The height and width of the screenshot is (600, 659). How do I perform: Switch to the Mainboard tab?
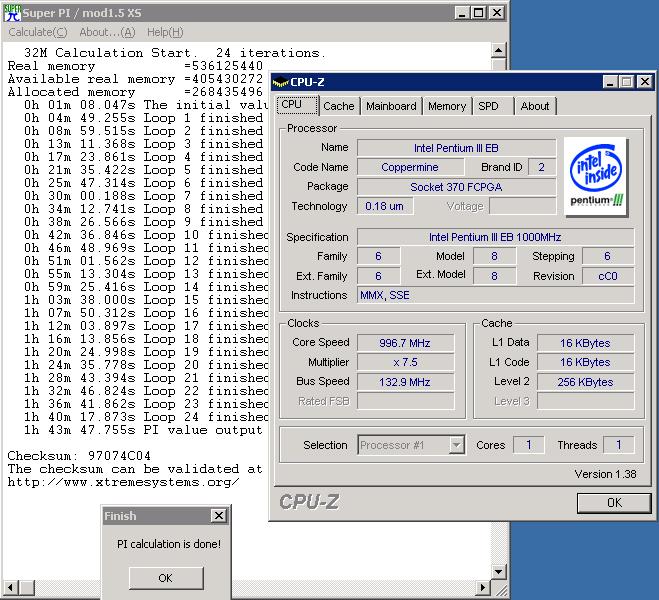coord(391,106)
